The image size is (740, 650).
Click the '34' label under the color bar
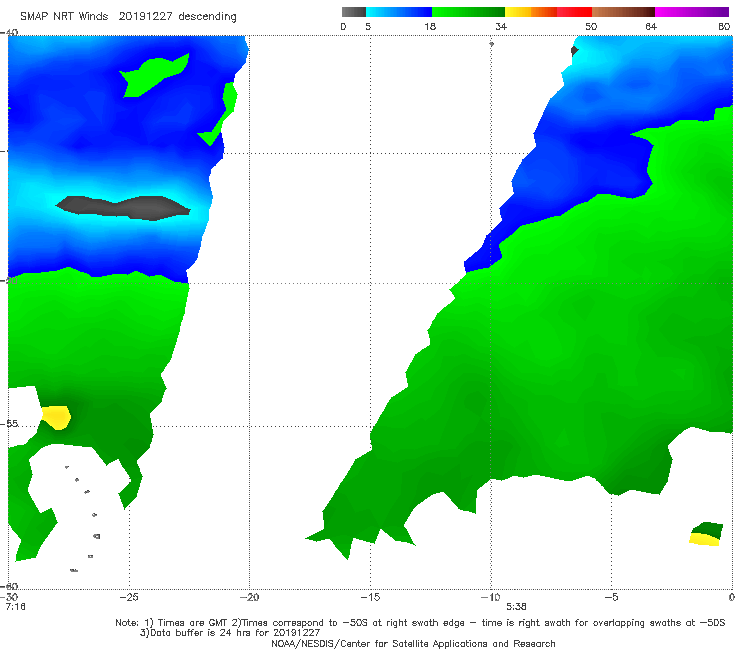(501, 26)
